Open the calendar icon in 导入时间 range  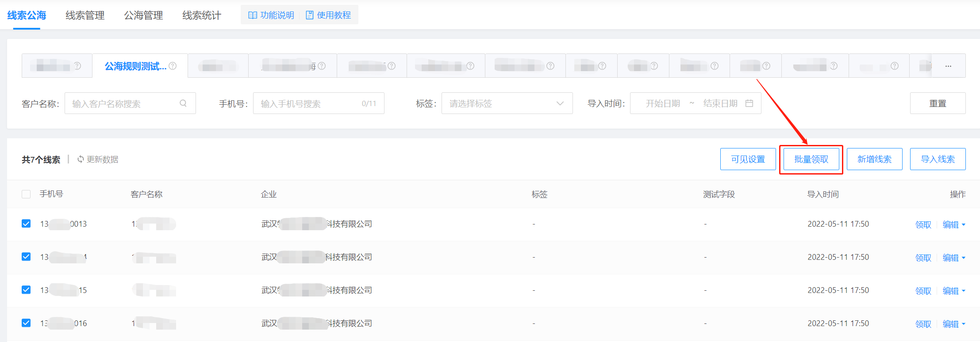pyautogui.click(x=749, y=103)
